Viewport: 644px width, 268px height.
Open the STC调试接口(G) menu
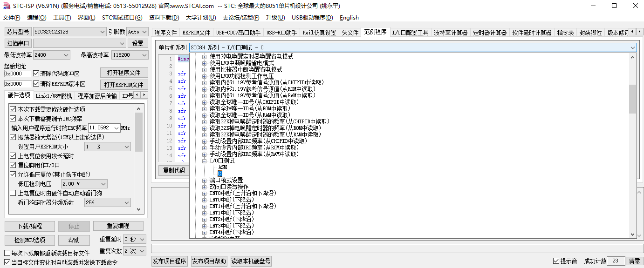(122, 18)
